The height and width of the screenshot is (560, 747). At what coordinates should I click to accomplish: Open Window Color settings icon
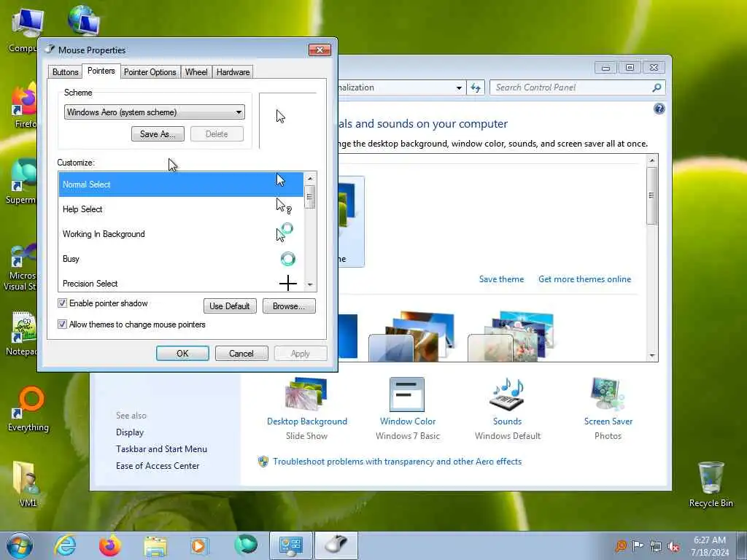pyautogui.click(x=407, y=394)
